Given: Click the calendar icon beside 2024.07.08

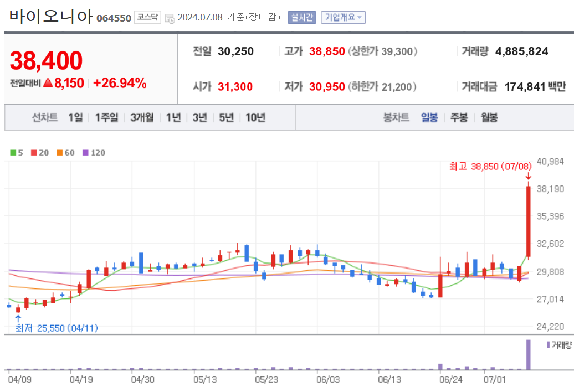Looking at the screenshot, I should coord(170,18).
